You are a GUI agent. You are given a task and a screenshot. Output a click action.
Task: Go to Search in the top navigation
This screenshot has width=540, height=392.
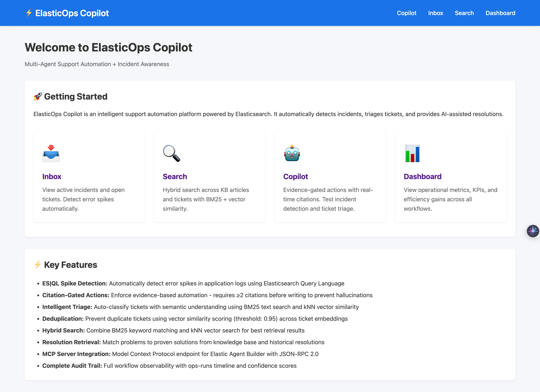click(x=464, y=13)
